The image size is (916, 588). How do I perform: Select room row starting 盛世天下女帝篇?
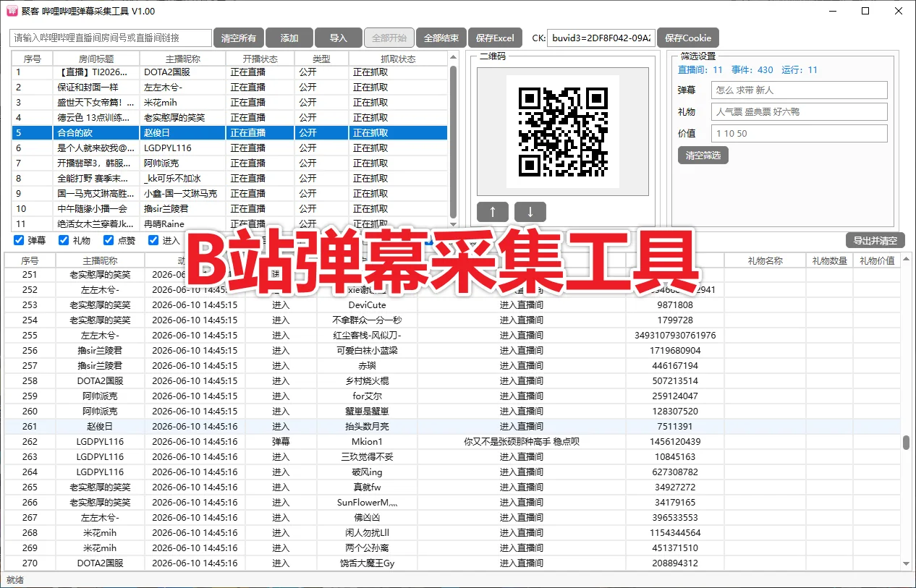click(229, 102)
